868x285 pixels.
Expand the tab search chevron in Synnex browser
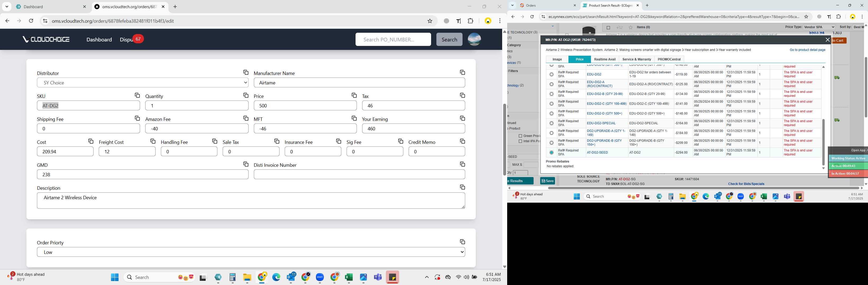[x=512, y=5]
